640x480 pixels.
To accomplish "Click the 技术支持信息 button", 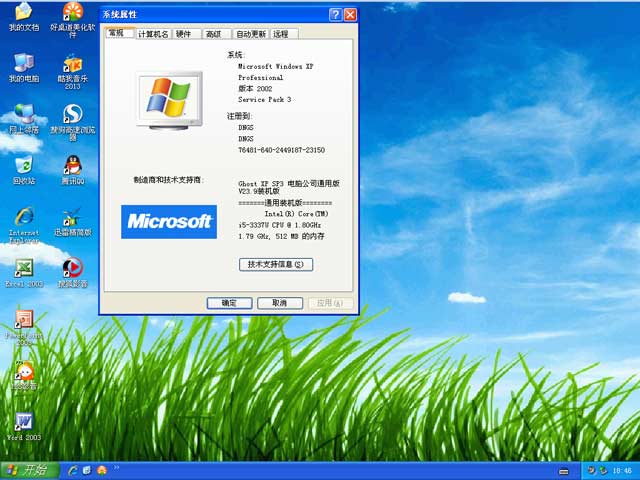I will 276,264.
